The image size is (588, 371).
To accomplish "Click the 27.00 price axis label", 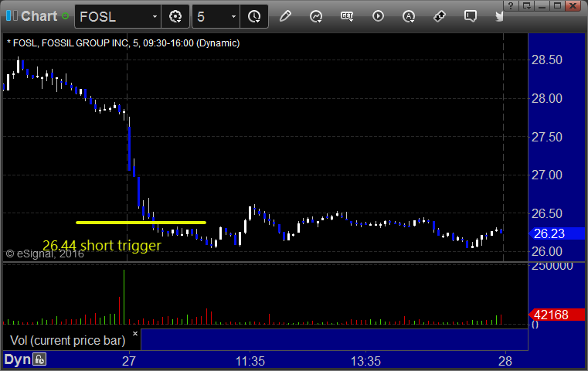I will (547, 175).
